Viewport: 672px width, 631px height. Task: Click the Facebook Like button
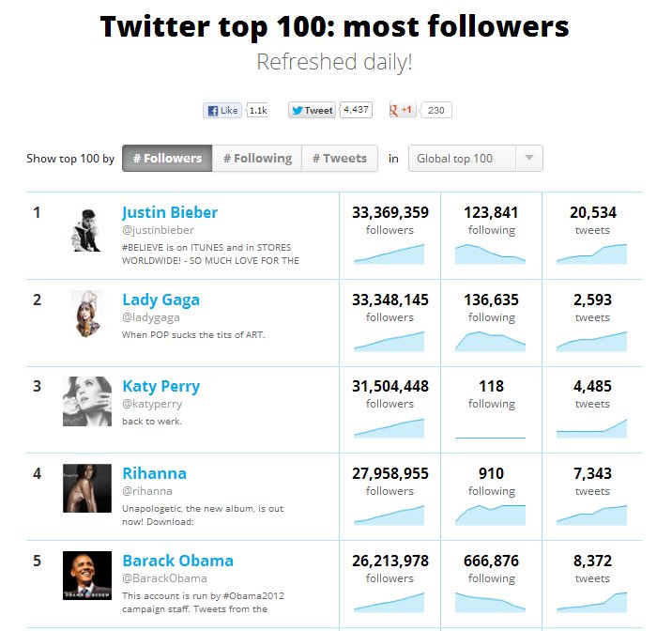coord(222,110)
